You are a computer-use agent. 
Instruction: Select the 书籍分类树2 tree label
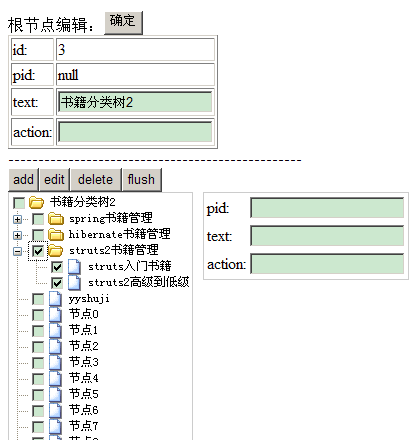83,202
